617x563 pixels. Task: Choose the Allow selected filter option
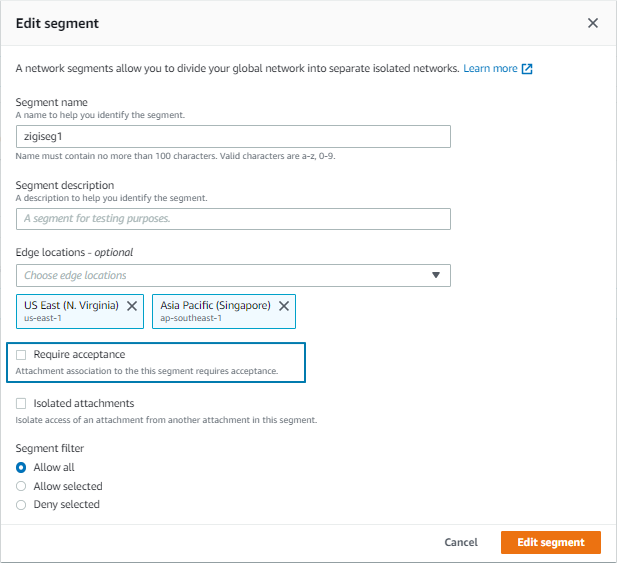click(x=21, y=486)
